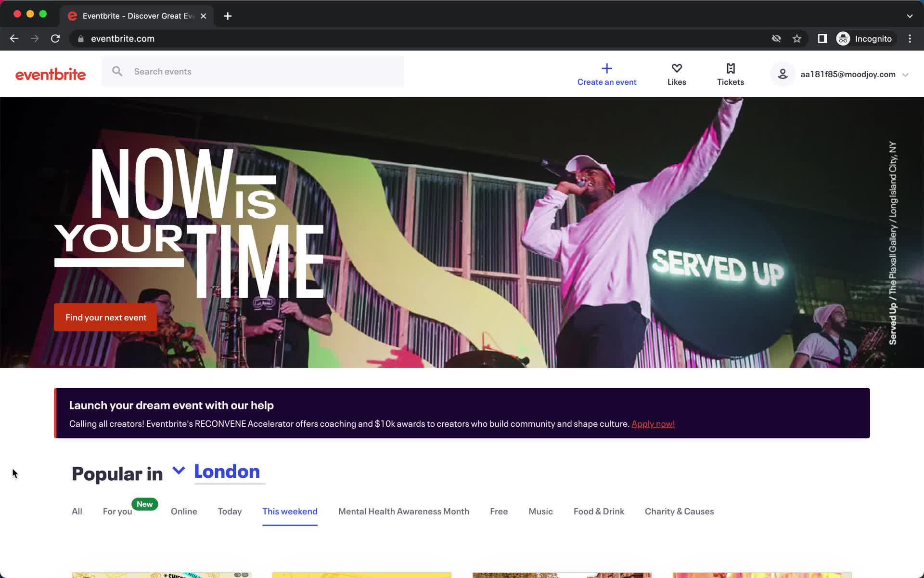This screenshot has width=924, height=578.
Task: Close the Eventbrite tab
Action: [204, 16]
